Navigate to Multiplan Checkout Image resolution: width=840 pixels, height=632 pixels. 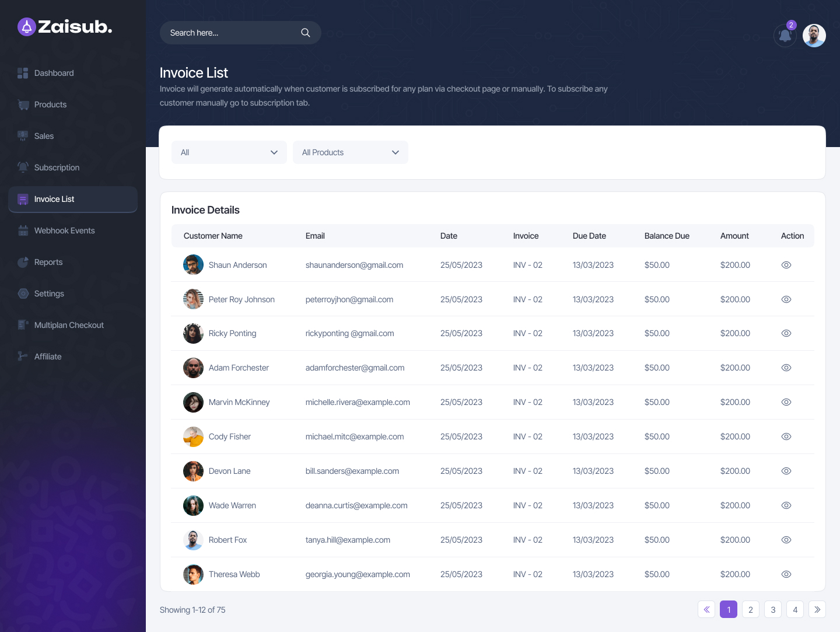(x=69, y=325)
